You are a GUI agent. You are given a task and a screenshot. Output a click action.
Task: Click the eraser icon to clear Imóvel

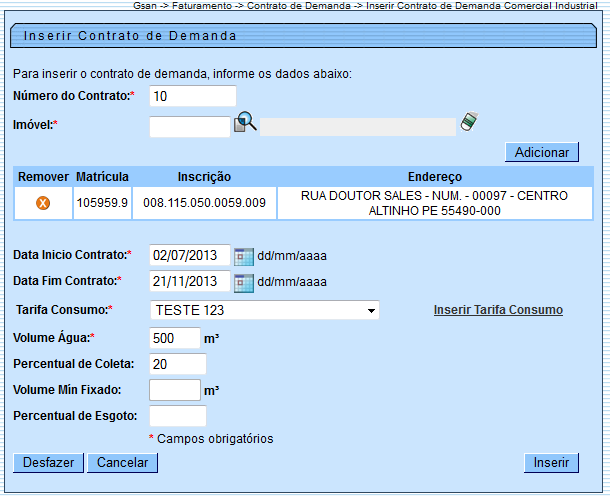(469, 123)
